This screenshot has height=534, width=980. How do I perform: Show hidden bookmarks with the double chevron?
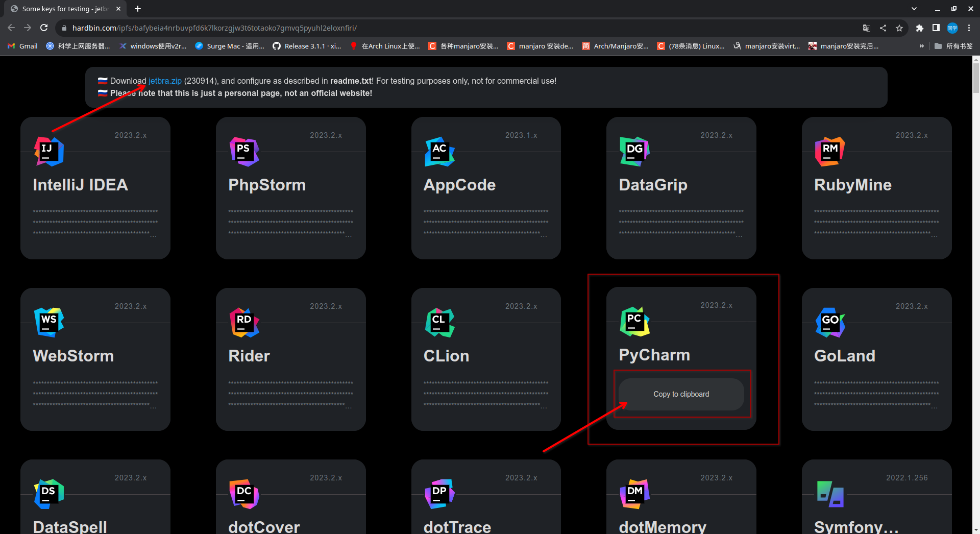(922, 46)
